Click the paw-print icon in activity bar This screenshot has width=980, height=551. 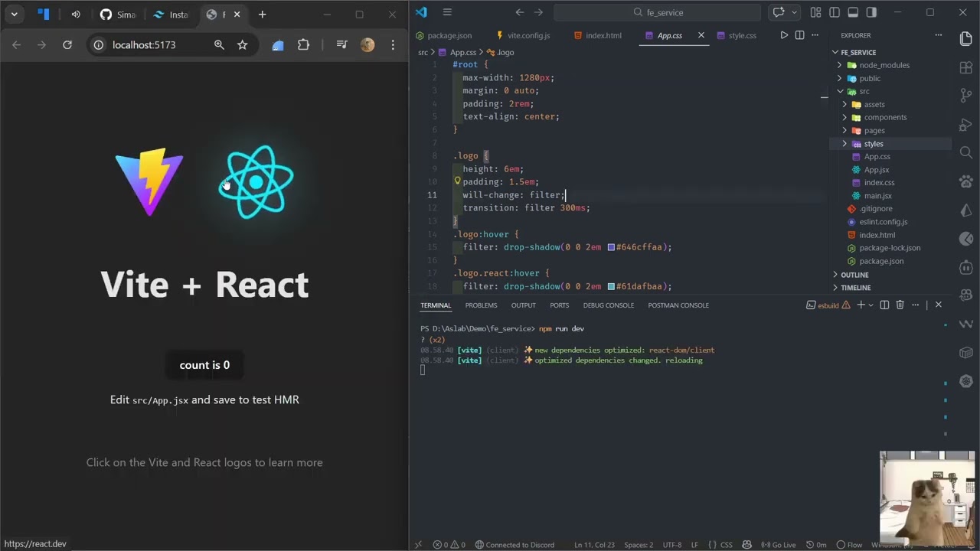(x=965, y=181)
